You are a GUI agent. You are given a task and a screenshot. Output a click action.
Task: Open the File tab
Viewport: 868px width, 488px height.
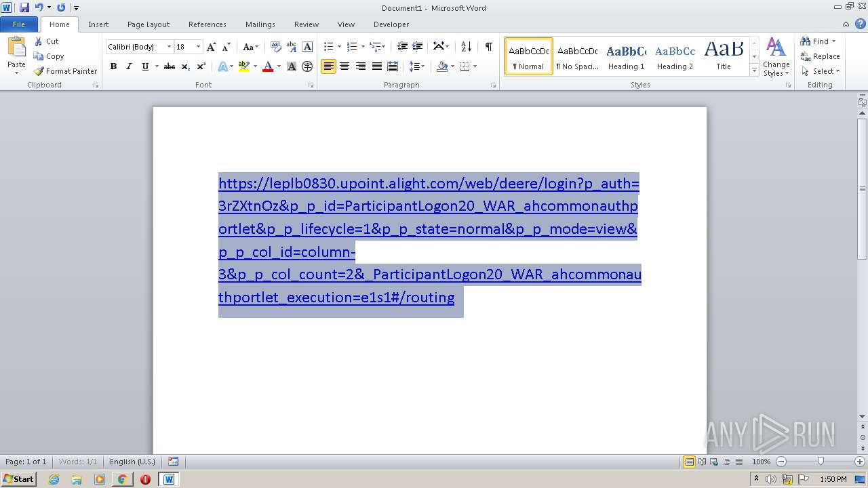(x=19, y=24)
